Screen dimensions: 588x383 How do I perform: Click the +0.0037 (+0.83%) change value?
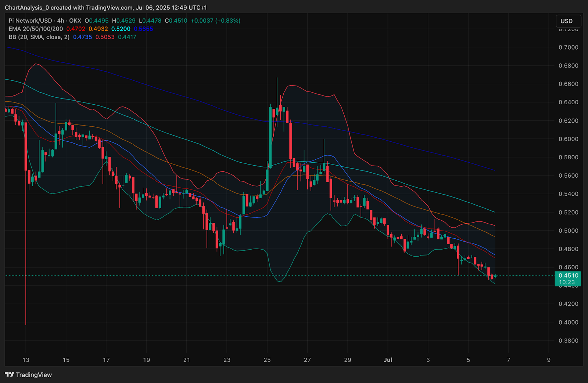(215, 21)
